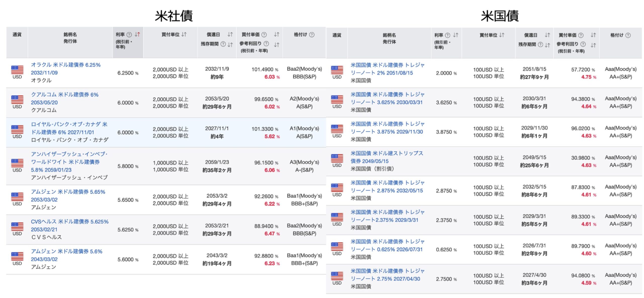The height and width of the screenshot is (298, 644).
Task: Open トレジャリーノート 0.625% 2026/07/31 link
Action: [387, 245]
